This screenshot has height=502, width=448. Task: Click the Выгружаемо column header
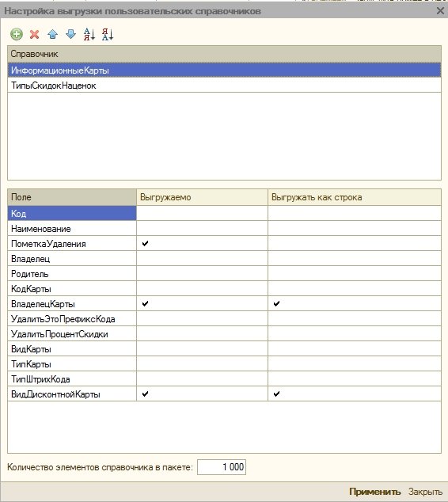click(202, 197)
